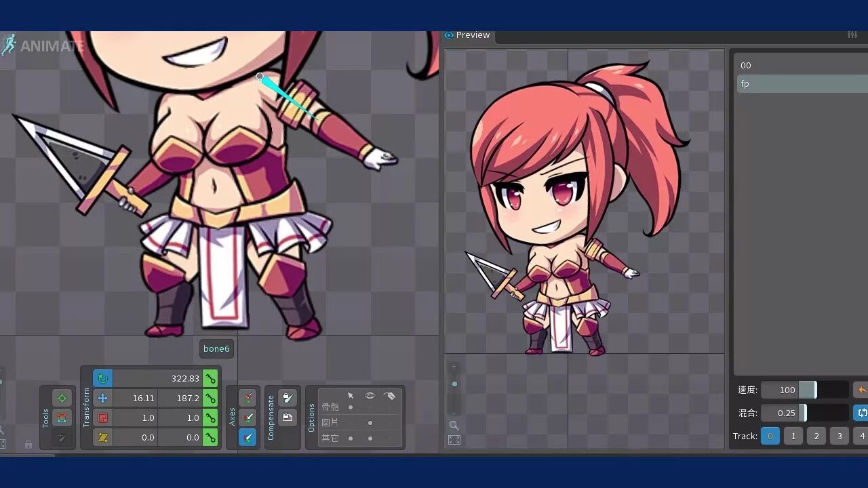This screenshot has width=868, height=488.
Task: Click green key button beside the scale values
Action: tap(210, 418)
